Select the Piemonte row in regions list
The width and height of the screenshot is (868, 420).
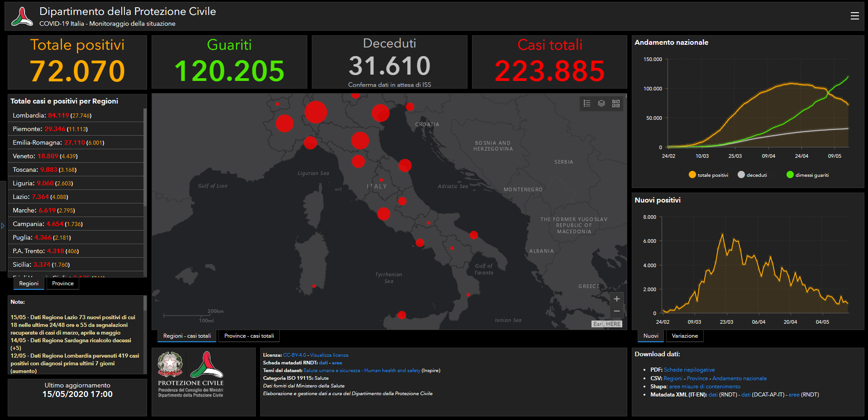pyautogui.click(x=76, y=129)
